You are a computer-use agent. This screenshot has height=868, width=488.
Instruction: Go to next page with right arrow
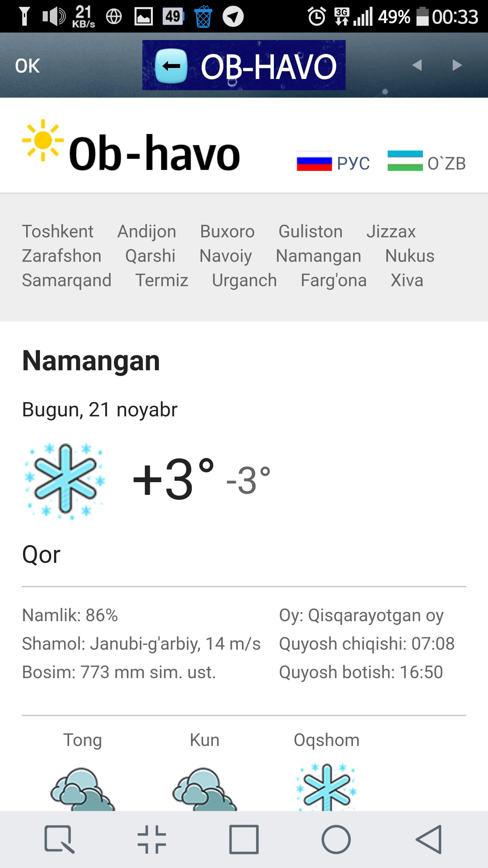coord(457,65)
